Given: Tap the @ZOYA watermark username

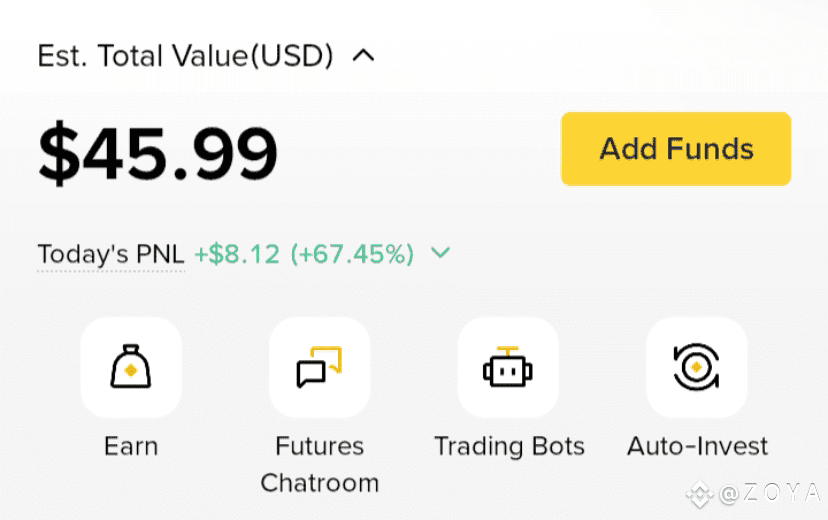Looking at the screenshot, I should tap(770, 494).
